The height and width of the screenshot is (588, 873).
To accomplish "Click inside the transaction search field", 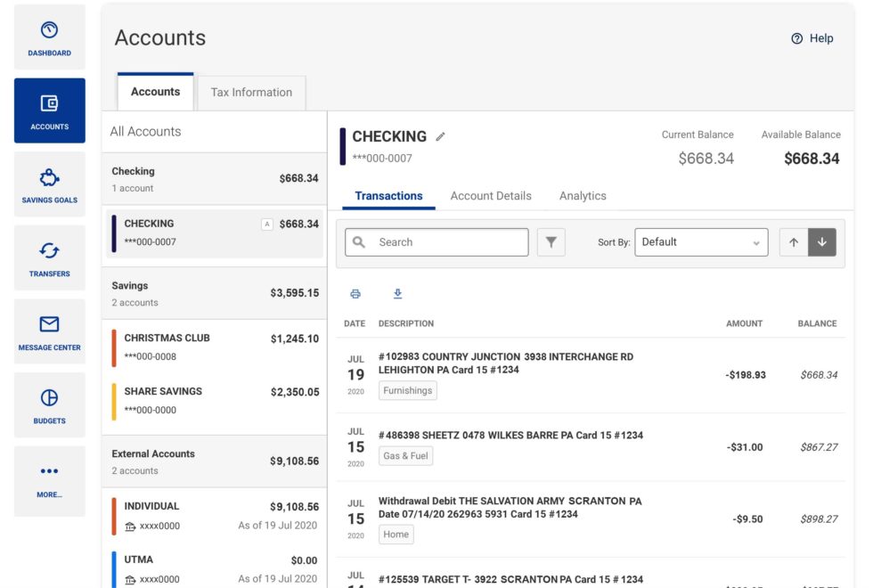I will 436,241.
